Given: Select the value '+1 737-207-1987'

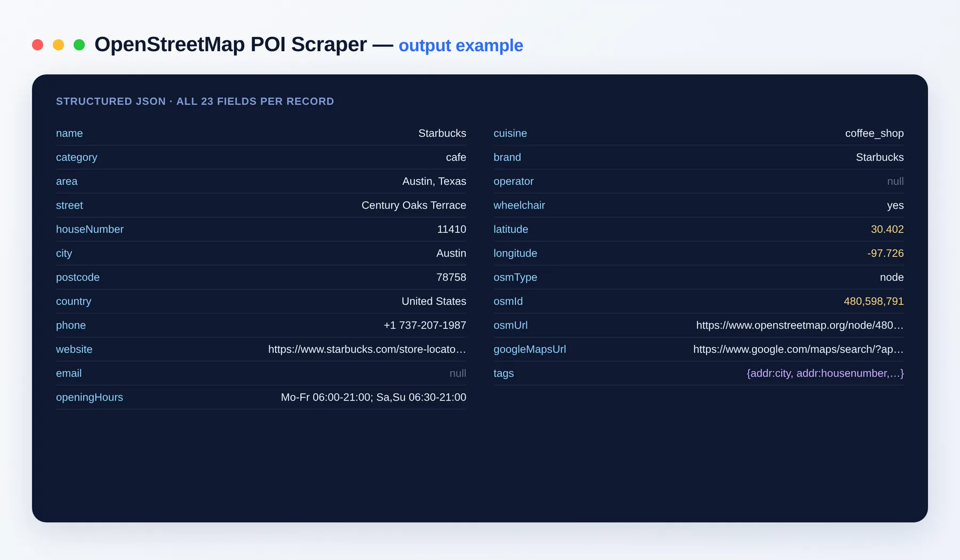Looking at the screenshot, I should 425,325.
